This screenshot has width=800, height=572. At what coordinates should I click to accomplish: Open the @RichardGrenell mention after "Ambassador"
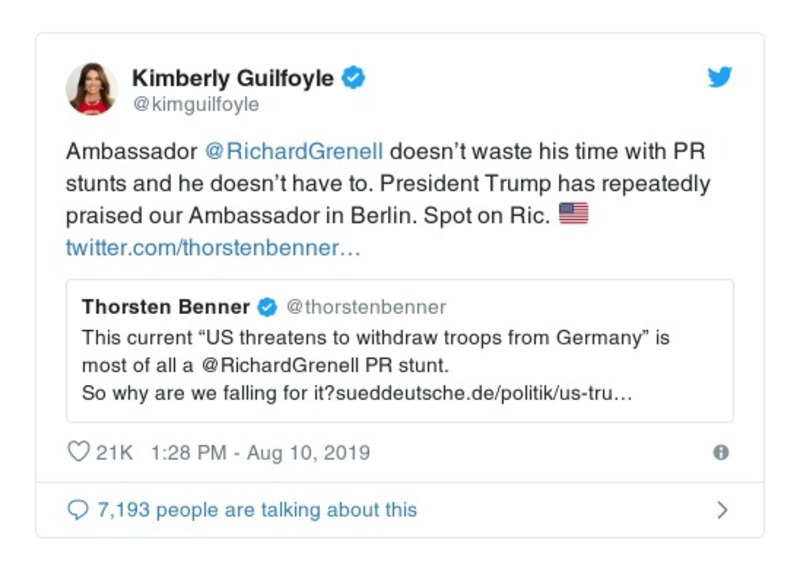coord(294,153)
